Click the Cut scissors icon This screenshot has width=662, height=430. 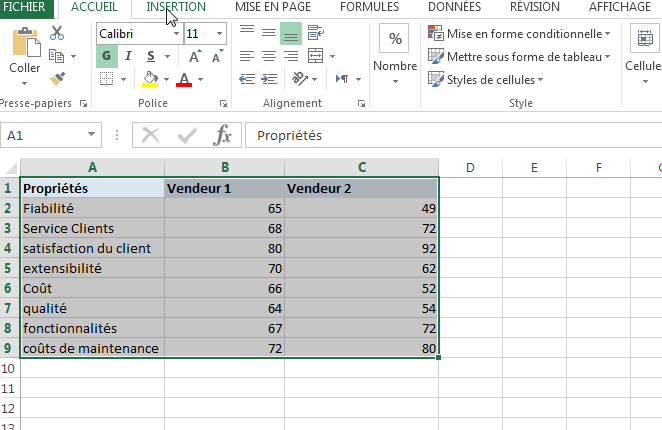coord(56,33)
